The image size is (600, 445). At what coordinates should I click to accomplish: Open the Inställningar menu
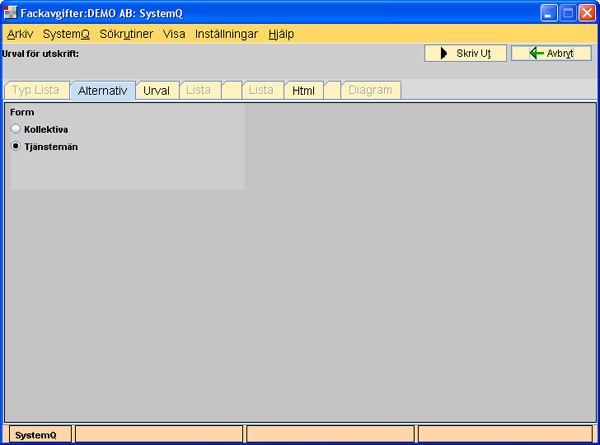(226, 33)
